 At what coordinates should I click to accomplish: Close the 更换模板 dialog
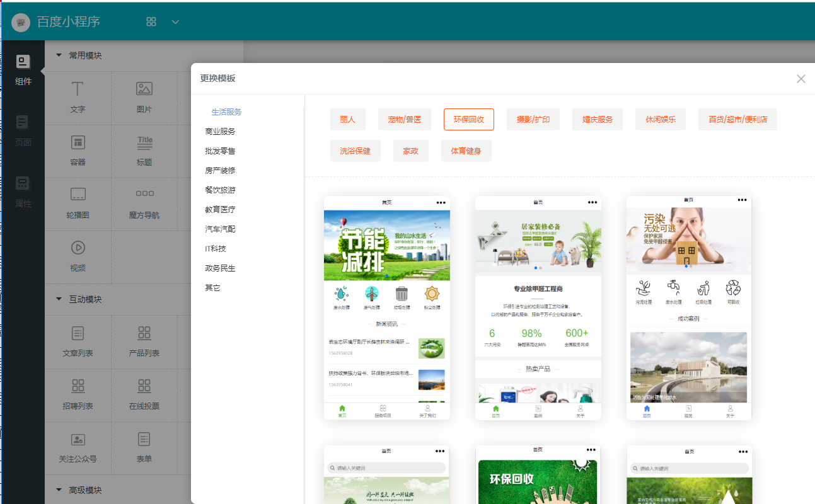[801, 79]
